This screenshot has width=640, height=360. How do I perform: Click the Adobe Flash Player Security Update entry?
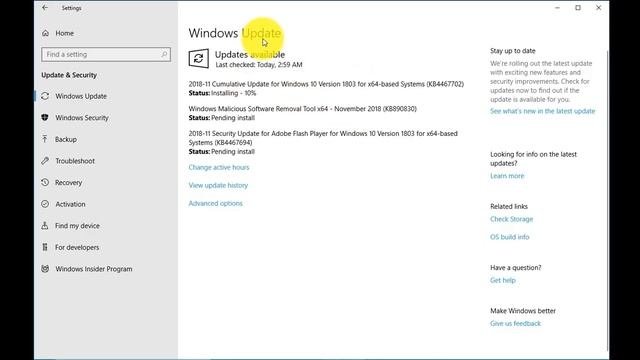[x=323, y=138]
